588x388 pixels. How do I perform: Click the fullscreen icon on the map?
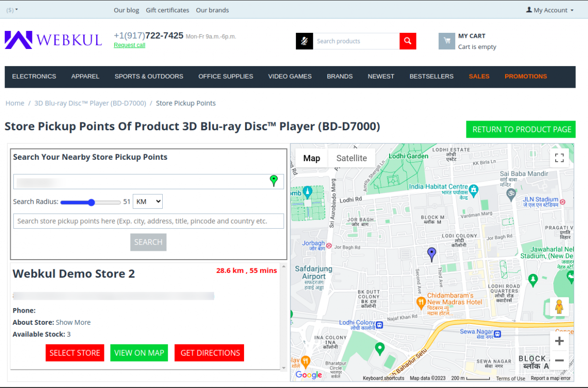tap(559, 158)
